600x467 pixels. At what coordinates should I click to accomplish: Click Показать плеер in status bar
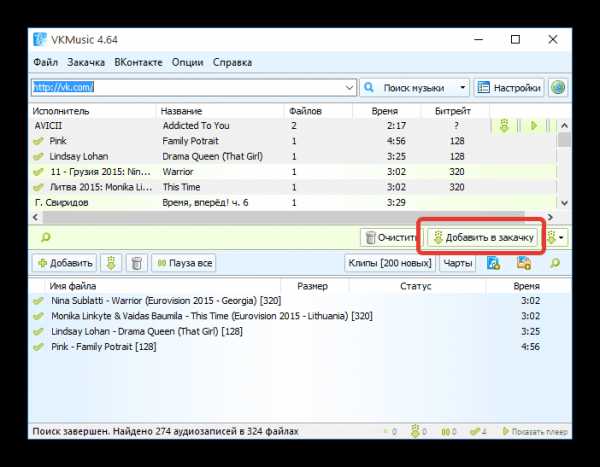coord(535,432)
